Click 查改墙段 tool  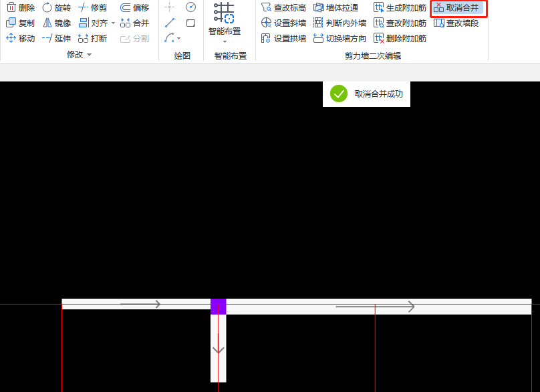(x=456, y=23)
